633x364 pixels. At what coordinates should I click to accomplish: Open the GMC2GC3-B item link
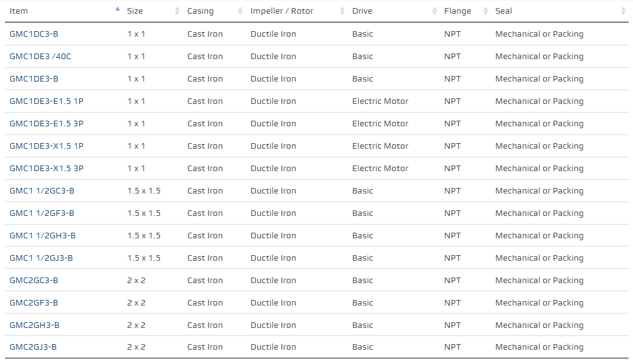34,281
